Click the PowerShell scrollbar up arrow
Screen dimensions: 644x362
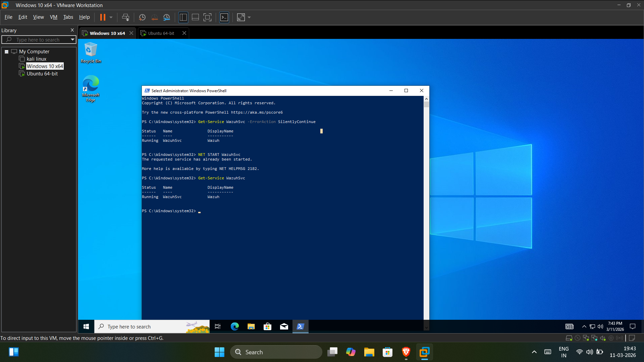click(x=426, y=99)
